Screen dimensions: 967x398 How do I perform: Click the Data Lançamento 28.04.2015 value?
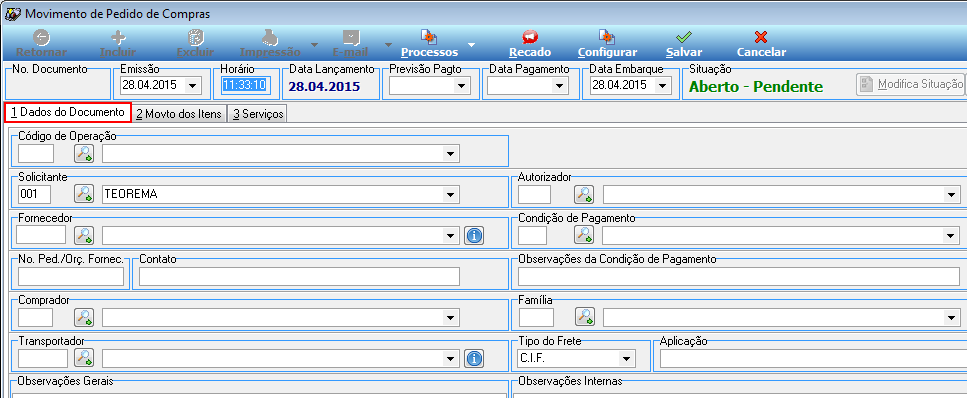pos(324,86)
